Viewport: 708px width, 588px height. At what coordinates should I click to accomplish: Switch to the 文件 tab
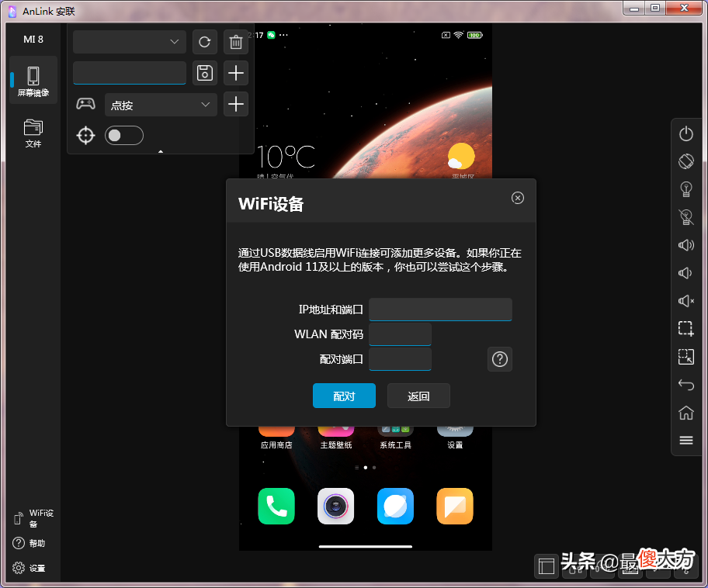pos(33,133)
